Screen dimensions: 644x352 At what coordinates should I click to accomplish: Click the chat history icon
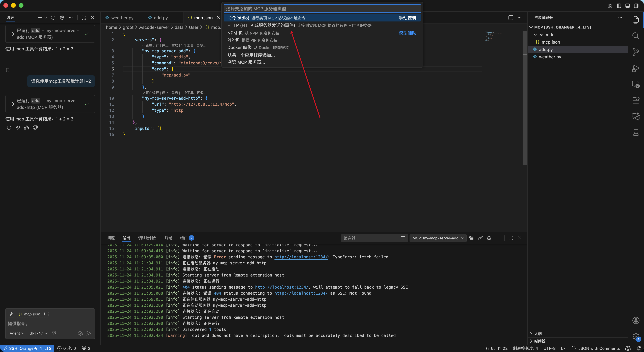[x=53, y=17]
